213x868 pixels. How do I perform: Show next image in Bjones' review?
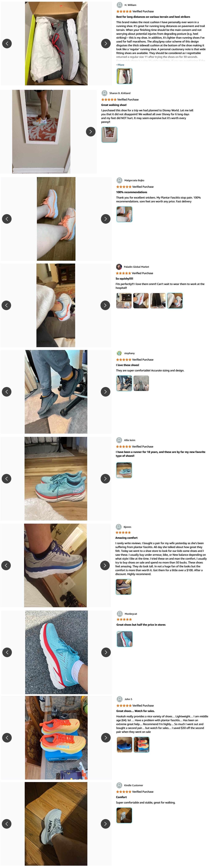click(x=105, y=565)
